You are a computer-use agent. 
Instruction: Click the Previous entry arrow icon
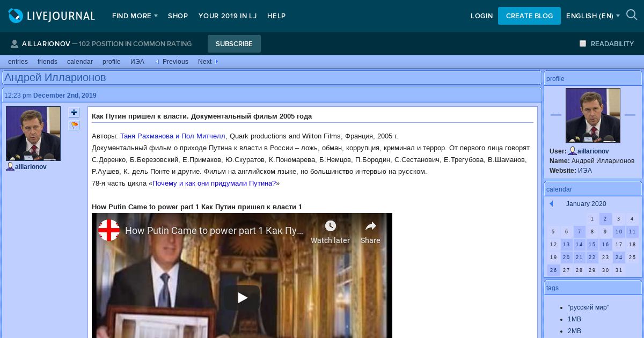coord(157,62)
